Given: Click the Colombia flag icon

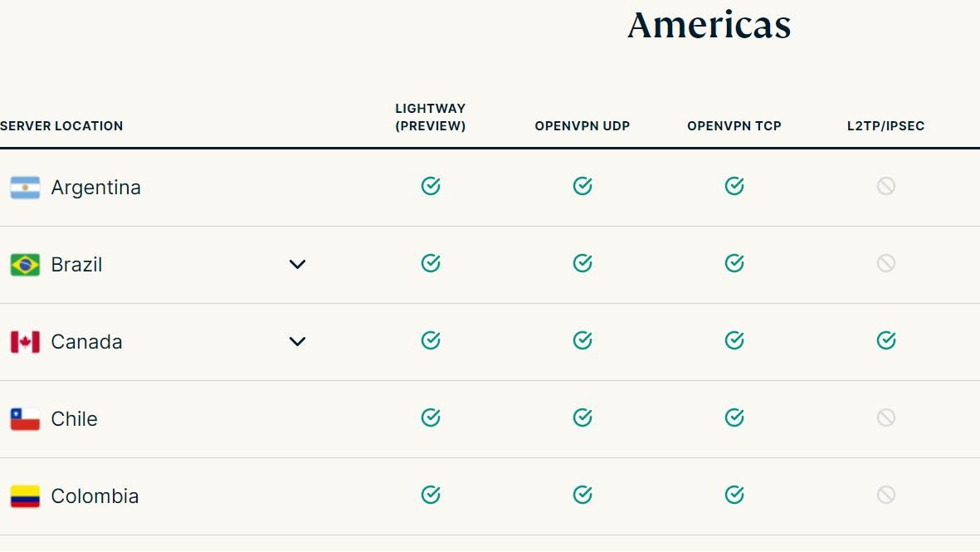Looking at the screenshot, I should coord(25,496).
